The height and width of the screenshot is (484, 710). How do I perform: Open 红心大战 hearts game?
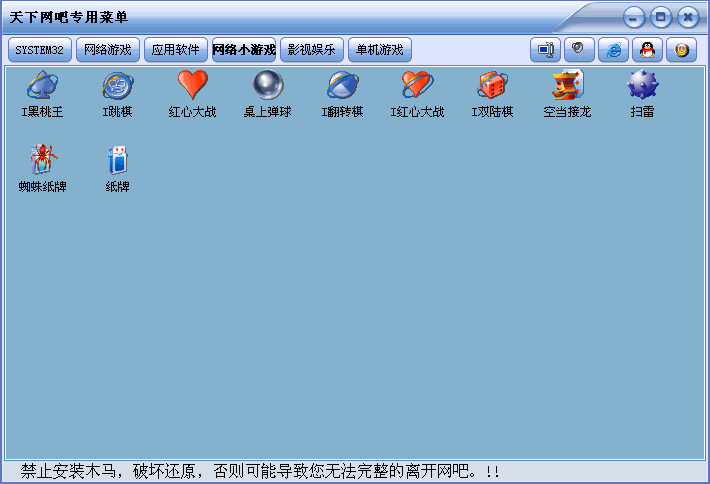click(x=192, y=87)
